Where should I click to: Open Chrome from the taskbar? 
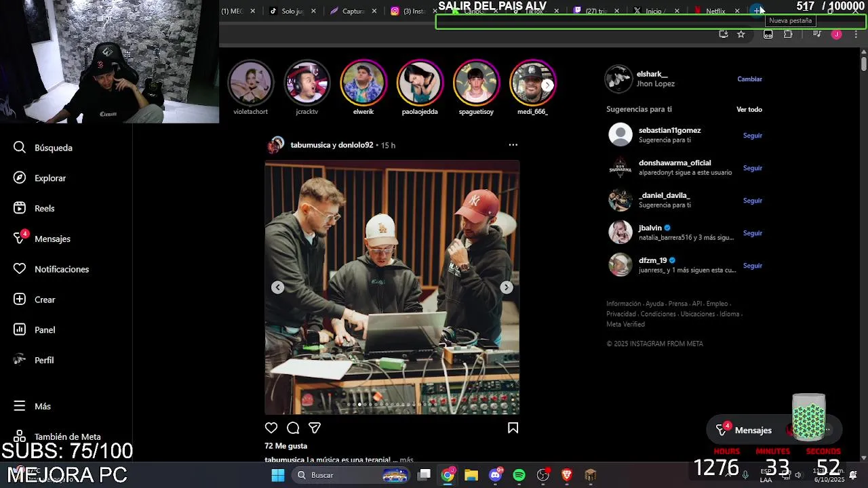448,475
